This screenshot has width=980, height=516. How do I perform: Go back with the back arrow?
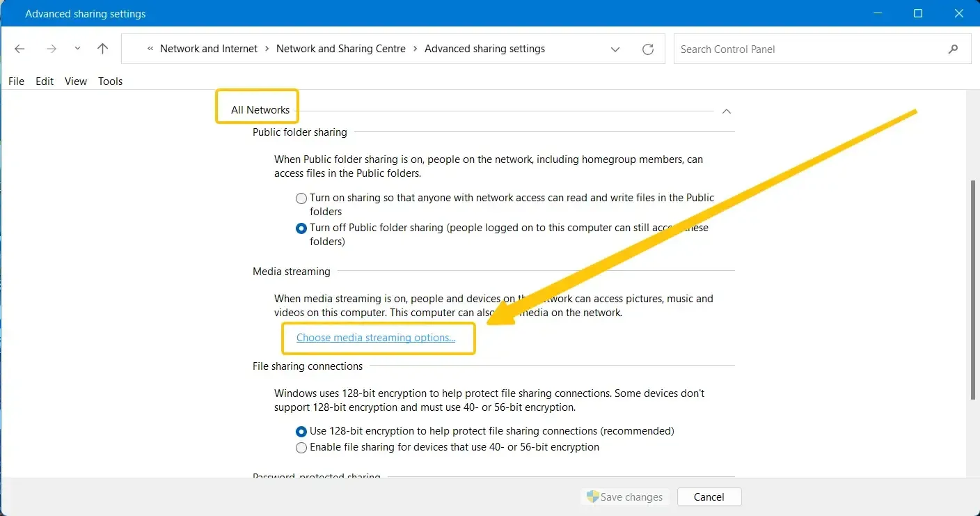tap(19, 49)
